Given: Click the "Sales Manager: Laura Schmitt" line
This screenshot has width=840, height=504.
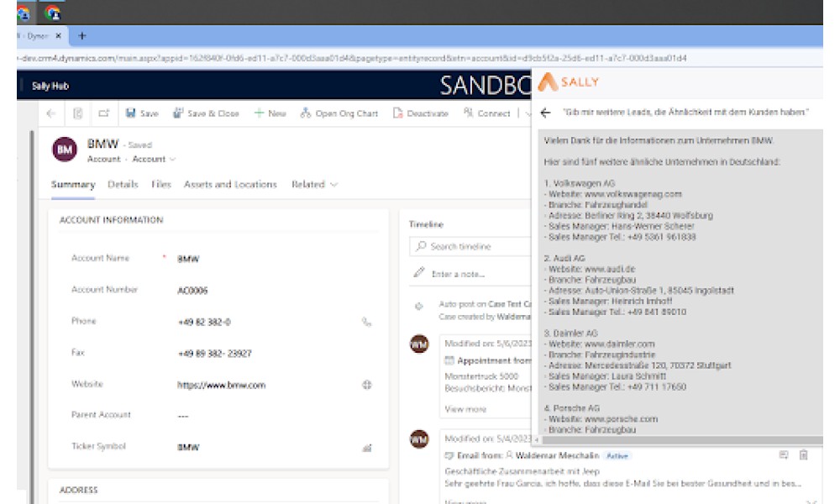Looking at the screenshot, I should [605, 376].
